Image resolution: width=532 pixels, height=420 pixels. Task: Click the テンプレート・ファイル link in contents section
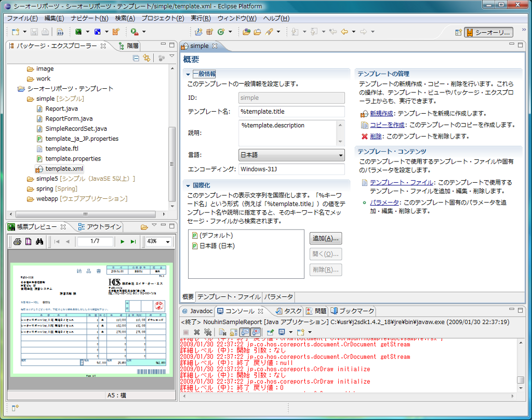point(402,182)
